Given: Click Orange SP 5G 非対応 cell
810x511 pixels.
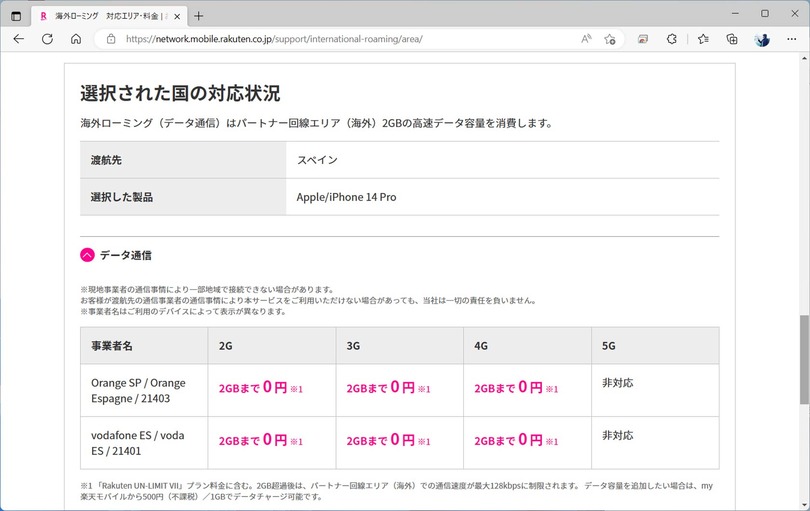Looking at the screenshot, I should 655,391.
